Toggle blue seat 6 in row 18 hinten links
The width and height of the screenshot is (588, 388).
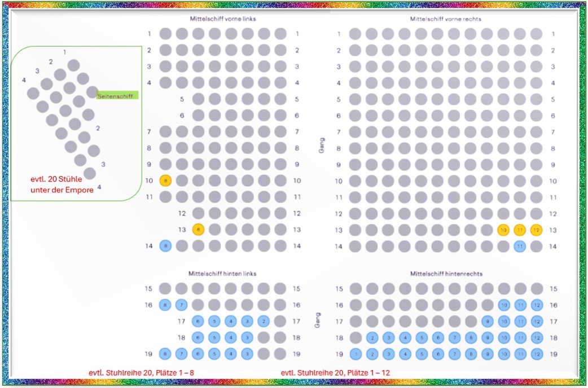[198, 338]
